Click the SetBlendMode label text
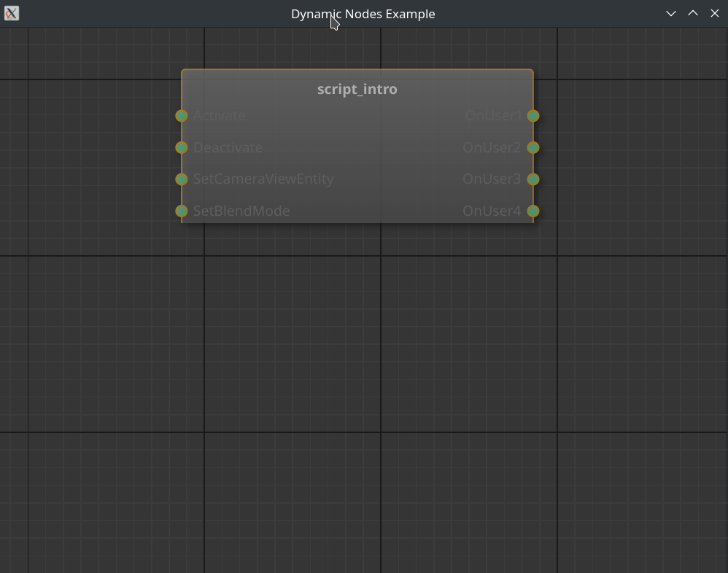The height and width of the screenshot is (573, 728). coord(241,211)
